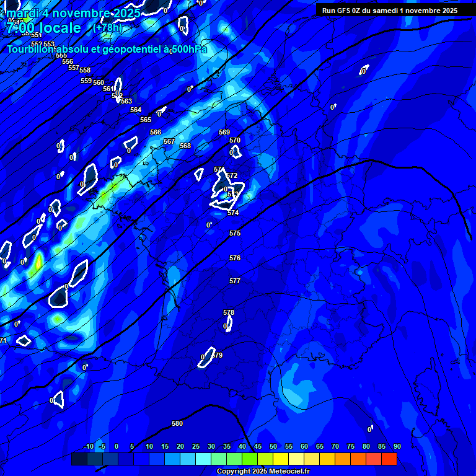Point at the 576 contour label
476x476 pixels.
(x=235, y=258)
